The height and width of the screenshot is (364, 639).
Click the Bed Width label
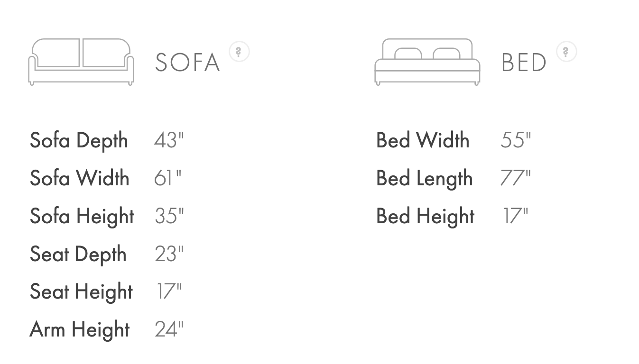(423, 140)
